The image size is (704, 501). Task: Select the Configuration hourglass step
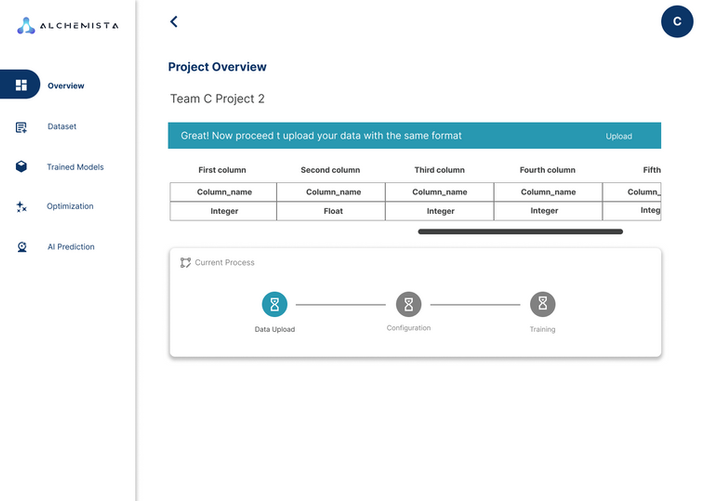tap(408, 304)
